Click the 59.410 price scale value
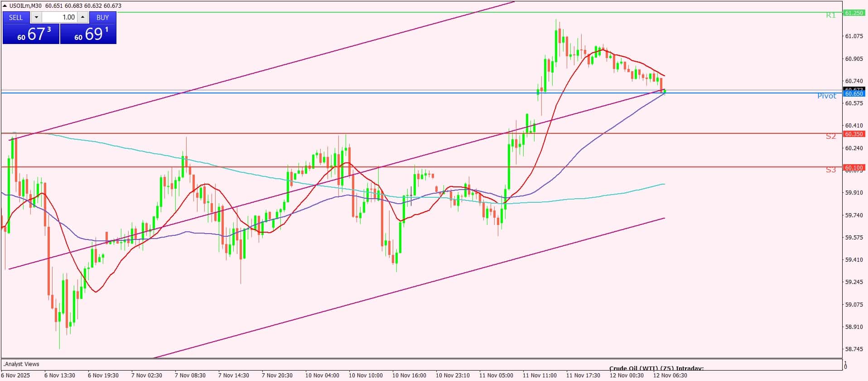This screenshot has width=868, height=381. coord(854,259)
